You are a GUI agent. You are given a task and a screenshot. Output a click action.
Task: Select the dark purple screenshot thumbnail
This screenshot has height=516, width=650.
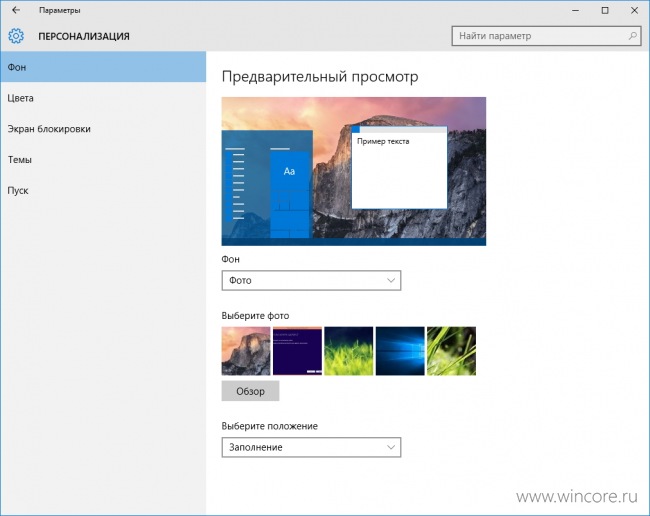pos(297,351)
